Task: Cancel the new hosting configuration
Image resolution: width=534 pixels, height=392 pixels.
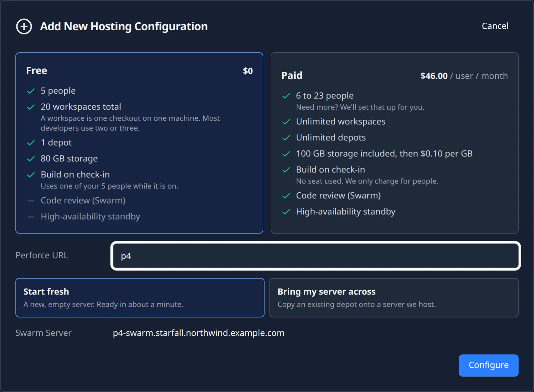Action: [x=495, y=26]
